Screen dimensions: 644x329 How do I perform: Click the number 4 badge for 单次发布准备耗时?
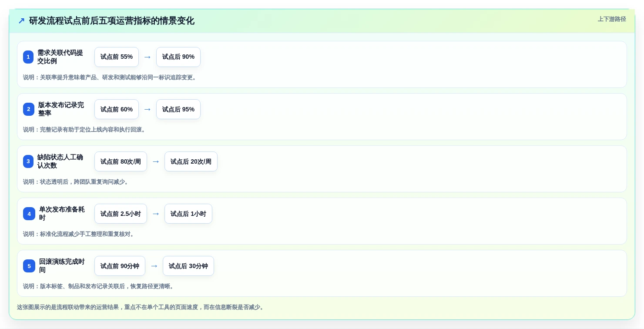click(x=29, y=214)
